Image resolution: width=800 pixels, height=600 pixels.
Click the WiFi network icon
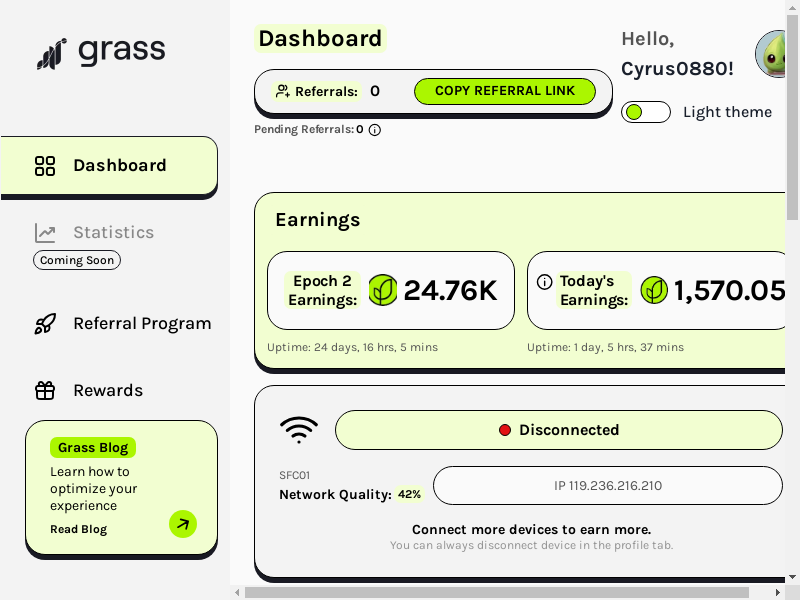point(299,430)
